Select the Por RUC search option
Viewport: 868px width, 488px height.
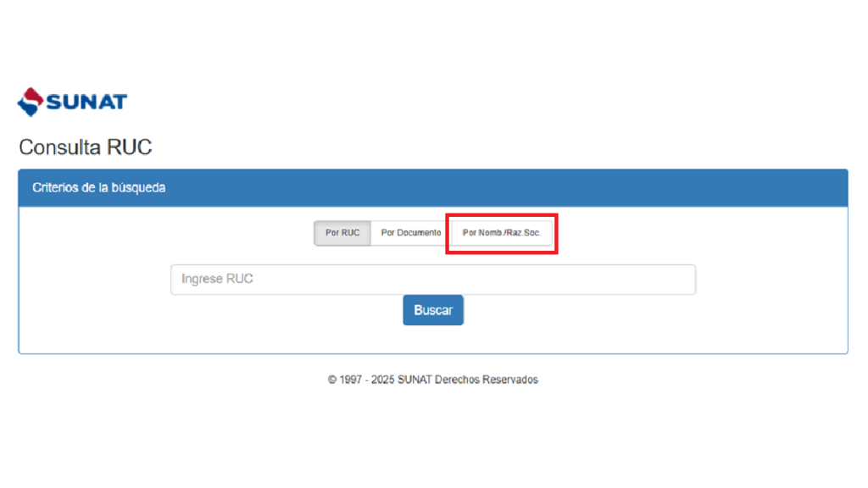pos(342,233)
